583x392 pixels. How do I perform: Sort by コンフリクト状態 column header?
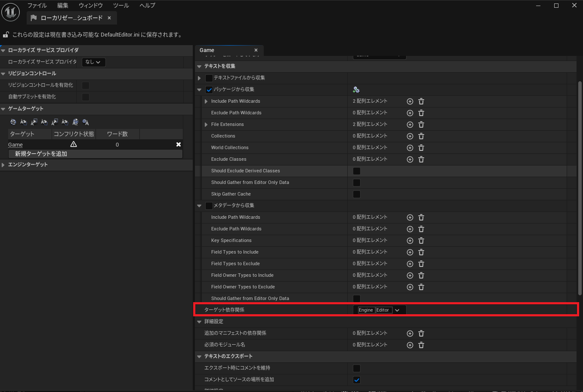point(74,134)
